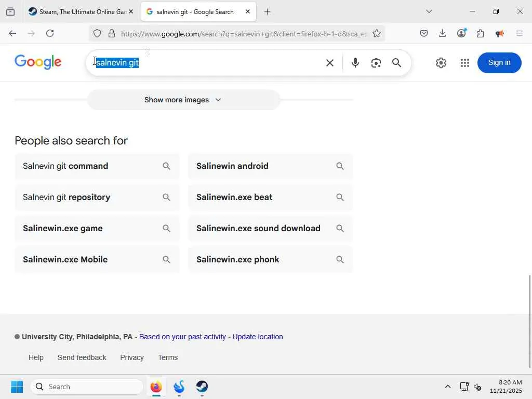532x399 pixels.
Task: Save the page to Pocket
Action: (x=424, y=33)
